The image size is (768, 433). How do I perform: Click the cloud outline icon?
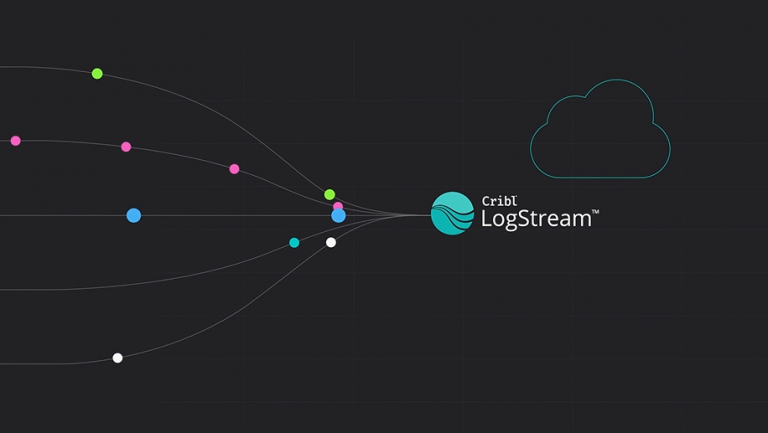[600, 128]
